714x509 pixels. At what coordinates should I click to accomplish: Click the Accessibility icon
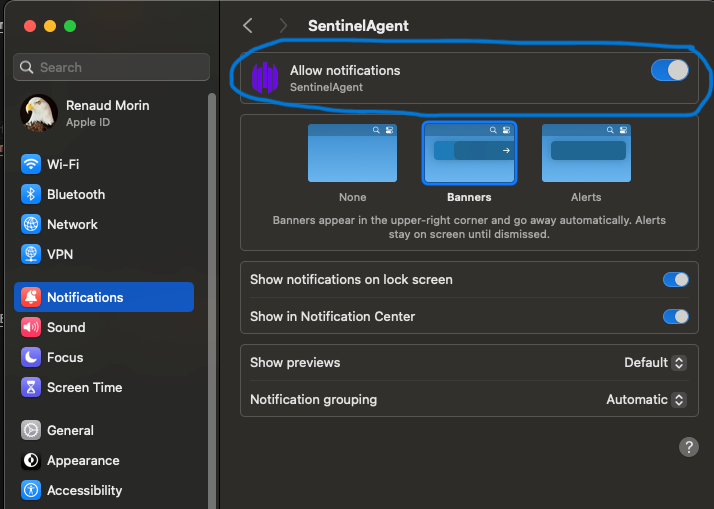pos(31,490)
